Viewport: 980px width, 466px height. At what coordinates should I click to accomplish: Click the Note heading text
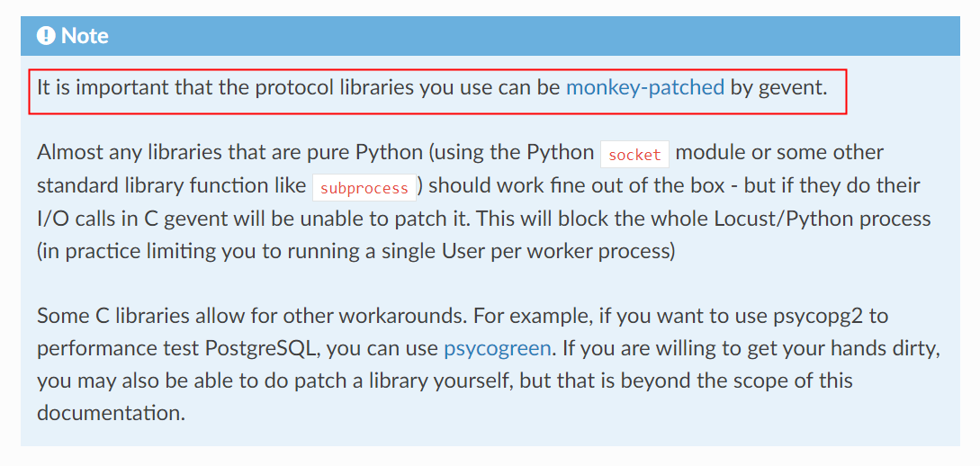85,36
